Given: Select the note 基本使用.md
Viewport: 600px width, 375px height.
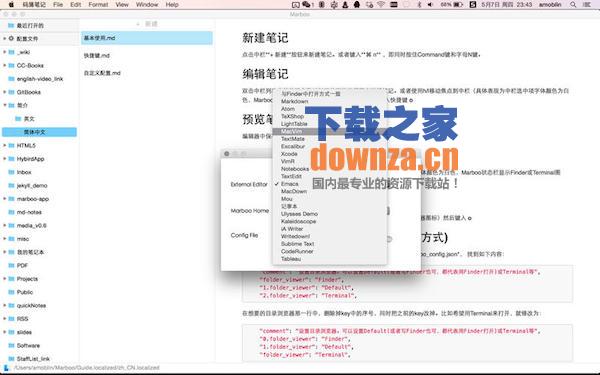Looking at the screenshot, I should 147,38.
